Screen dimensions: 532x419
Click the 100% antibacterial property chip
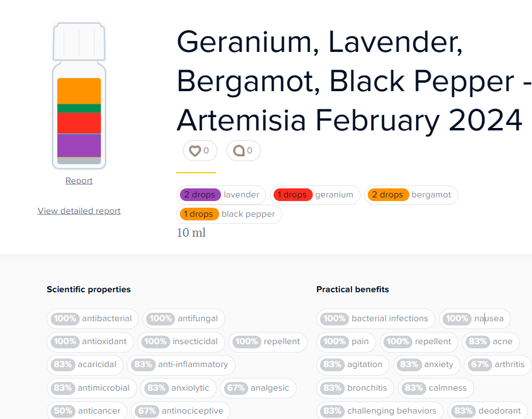(x=92, y=319)
